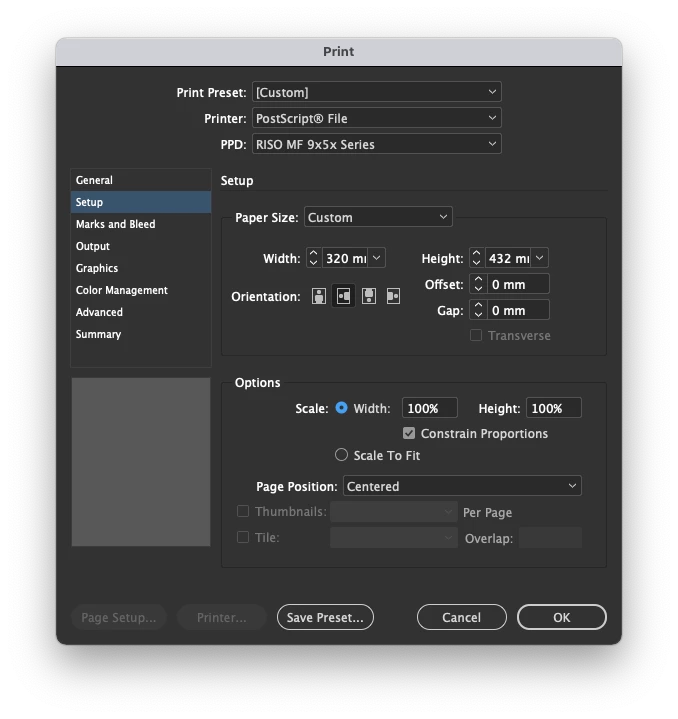Screen dimensions: 678x719
Task: Click the Printer button at bottom
Action: [221, 617]
